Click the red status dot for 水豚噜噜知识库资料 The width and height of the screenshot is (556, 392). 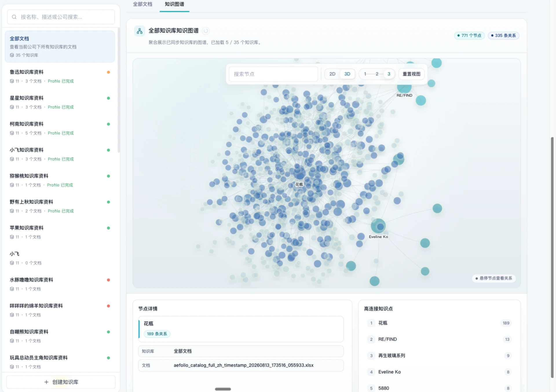108,280
